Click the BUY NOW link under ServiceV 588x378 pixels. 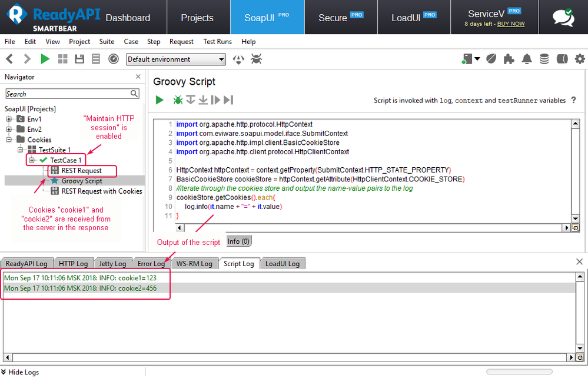[511, 24]
